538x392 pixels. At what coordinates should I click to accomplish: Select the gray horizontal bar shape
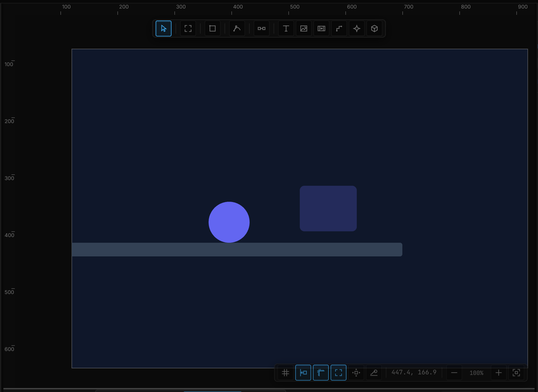237,250
